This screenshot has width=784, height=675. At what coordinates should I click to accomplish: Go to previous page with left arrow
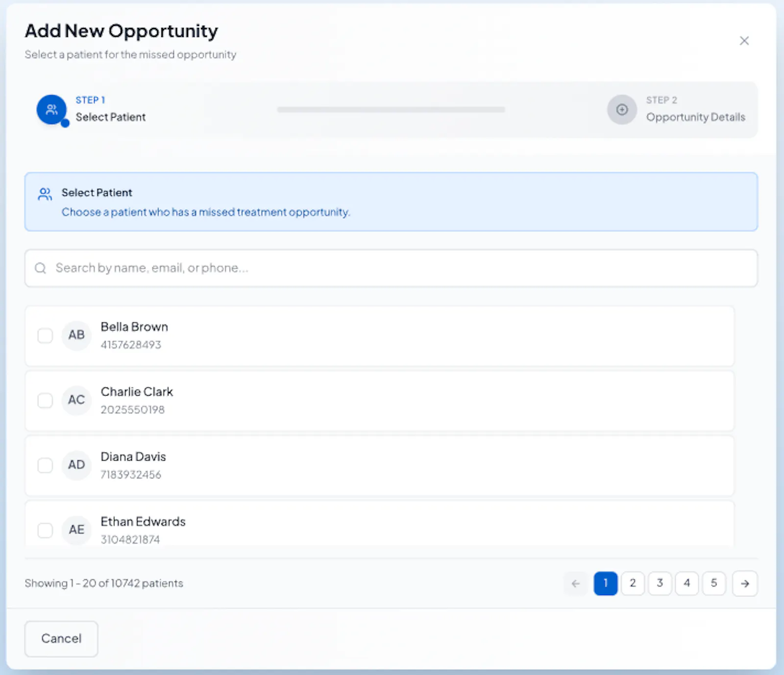click(x=576, y=583)
